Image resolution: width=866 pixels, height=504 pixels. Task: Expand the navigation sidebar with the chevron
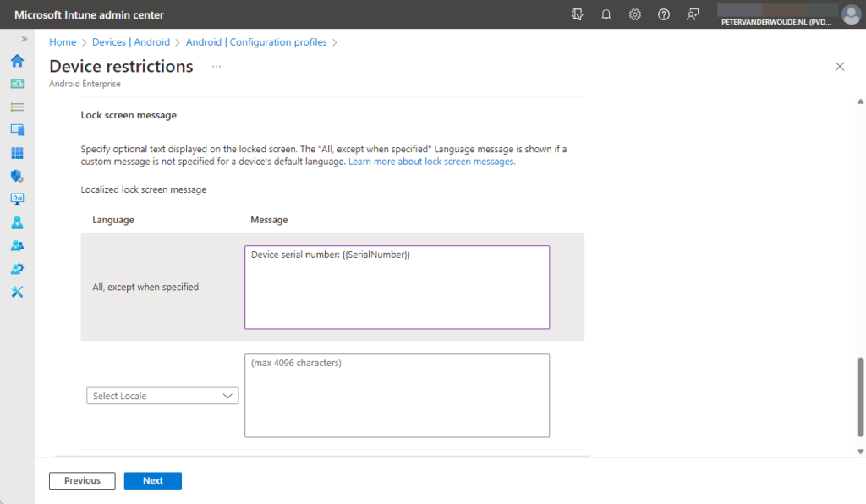24,38
